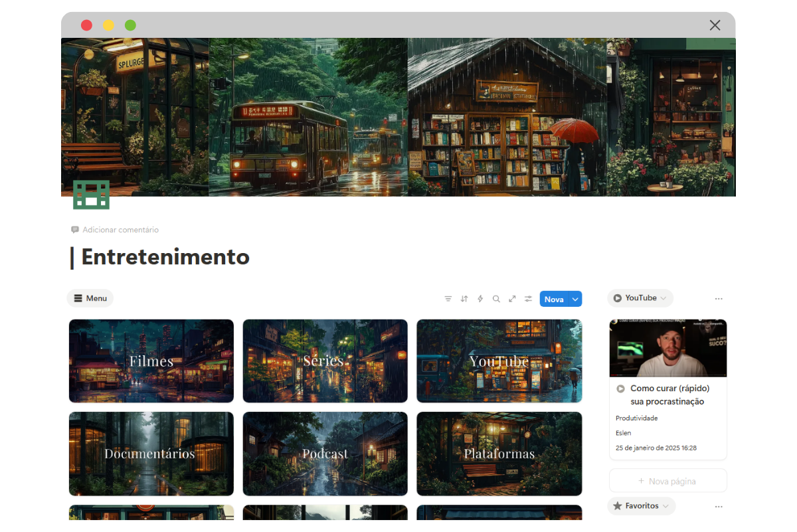Open "Como curar (rápido) sua procrastinação" title

670,395
